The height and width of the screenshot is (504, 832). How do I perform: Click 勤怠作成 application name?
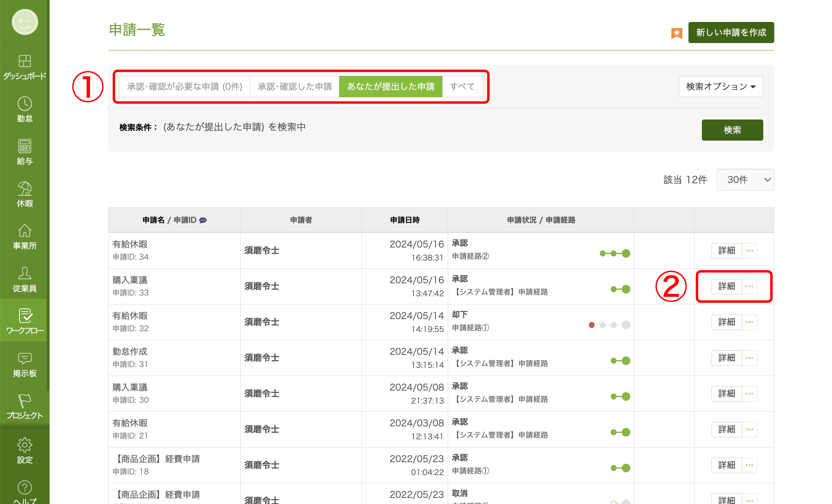tap(130, 352)
